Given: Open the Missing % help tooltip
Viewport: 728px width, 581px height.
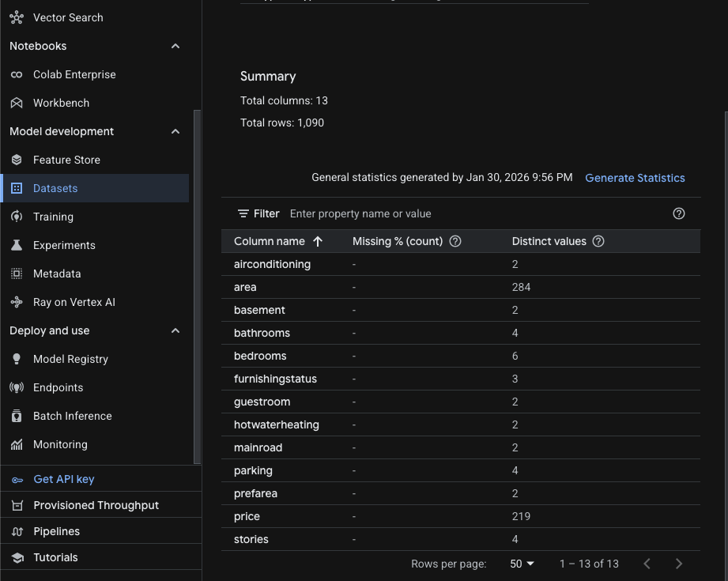Looking at the screenshot, I should pos(455,241).
